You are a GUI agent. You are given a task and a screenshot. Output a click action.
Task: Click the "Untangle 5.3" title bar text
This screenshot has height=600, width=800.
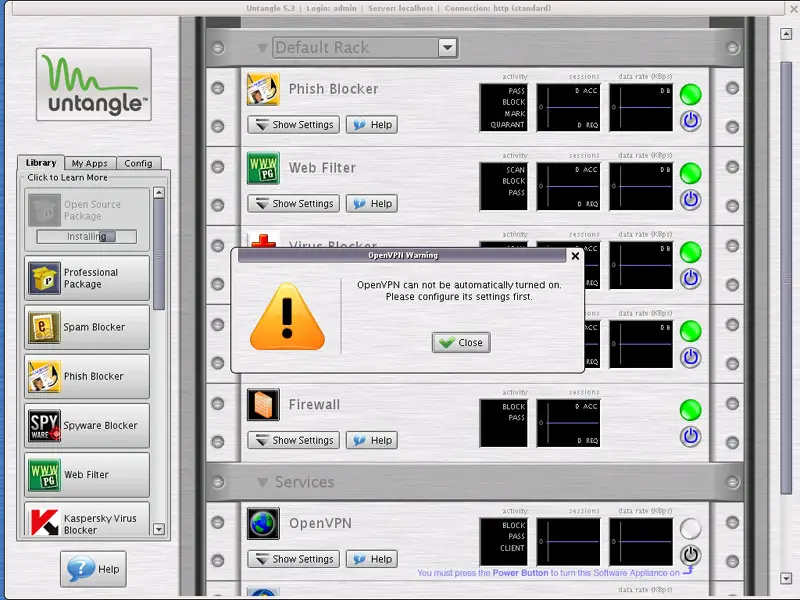point(270,8)
